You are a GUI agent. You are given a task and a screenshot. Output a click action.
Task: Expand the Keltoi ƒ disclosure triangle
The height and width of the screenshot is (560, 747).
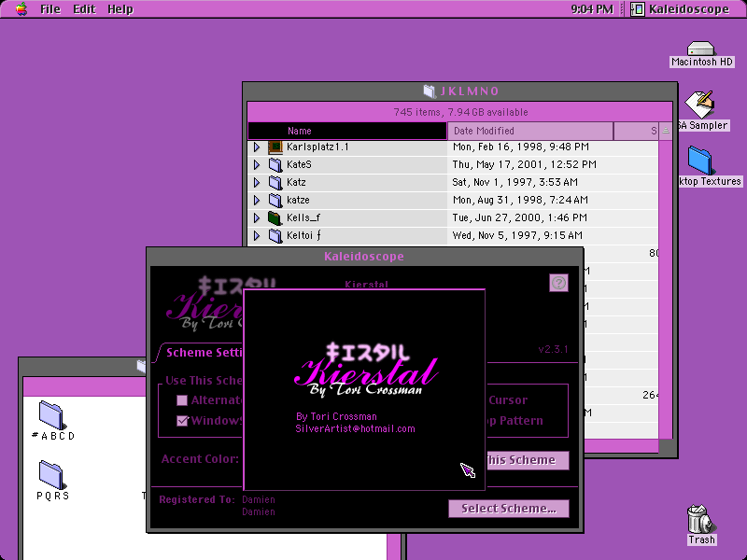click(x=257, y=236)
